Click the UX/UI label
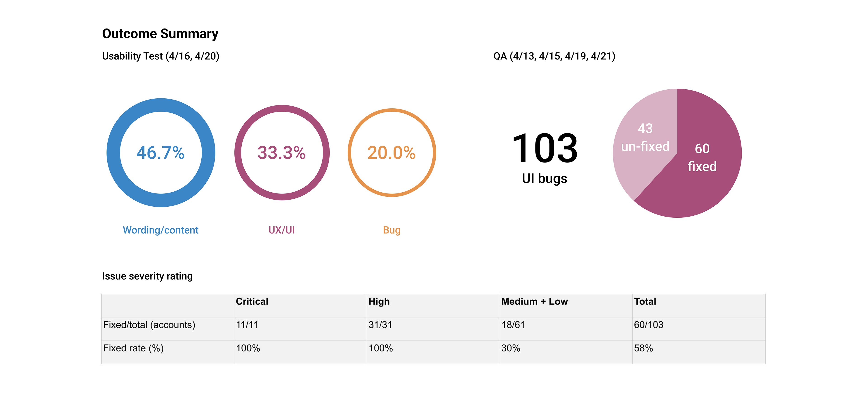The image size is (868, 403). pyautogui.click(x=282, y=230)
